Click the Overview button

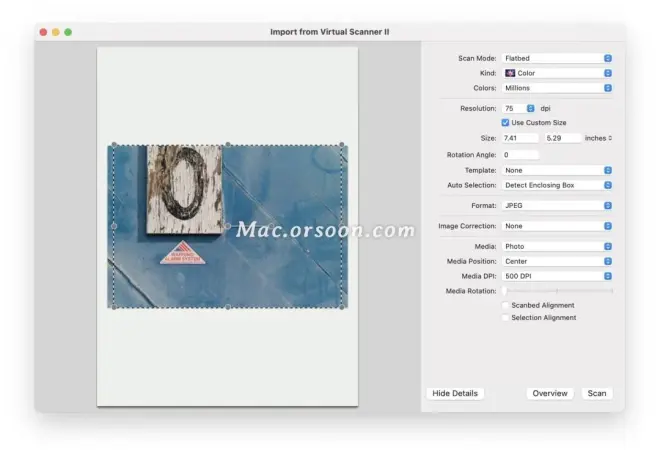click(x=550, y=394)
